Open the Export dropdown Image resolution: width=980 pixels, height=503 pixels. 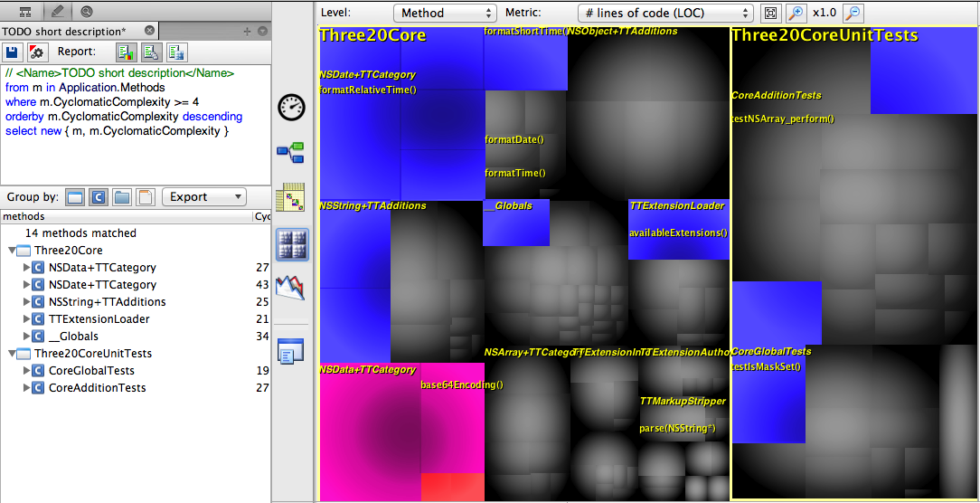pyautogui.click(x=204, y=197)
